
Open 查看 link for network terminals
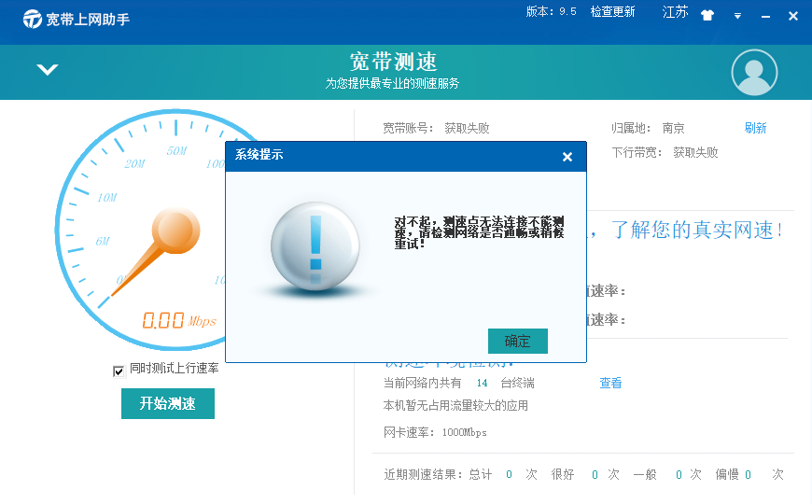coord(610,383)
